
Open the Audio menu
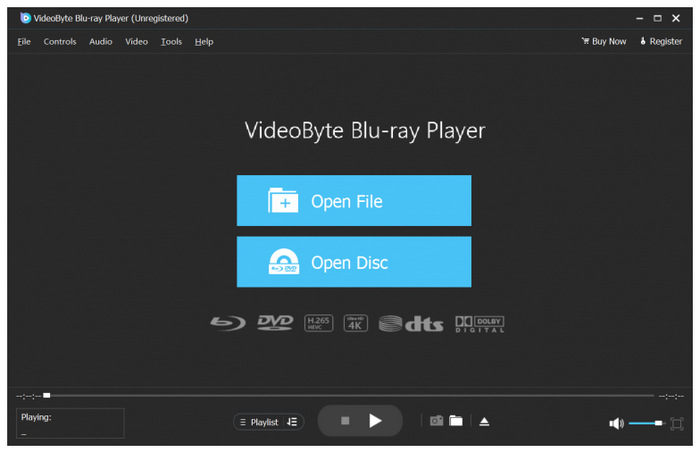(x=100, y=42)
